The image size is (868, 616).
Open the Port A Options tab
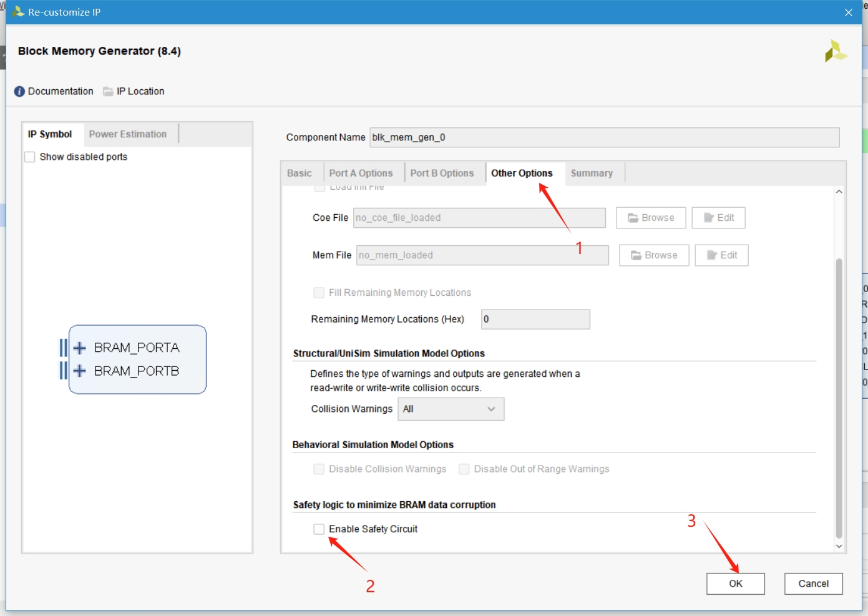click(361, 174)
